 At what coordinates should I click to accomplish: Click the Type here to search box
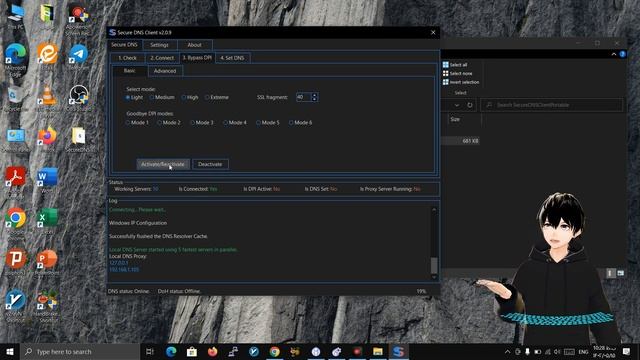coord(80,351)
